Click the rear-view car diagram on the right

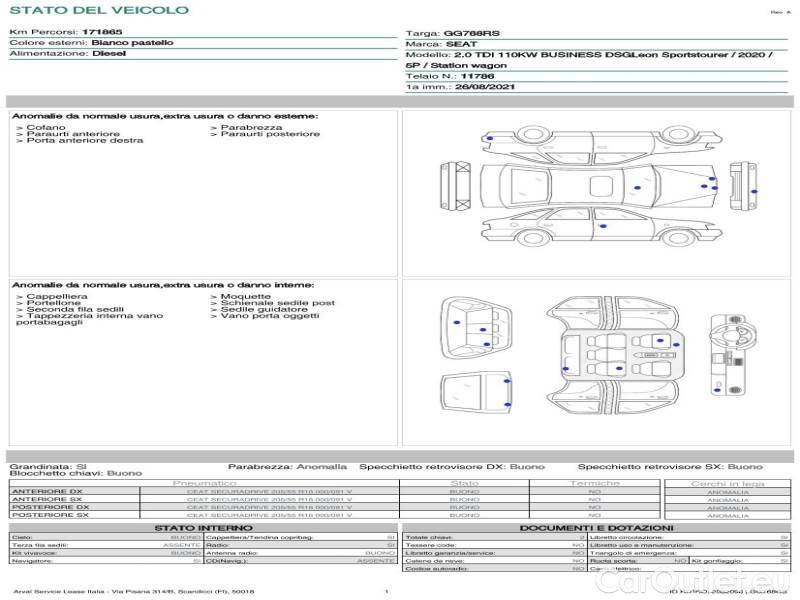741,185
